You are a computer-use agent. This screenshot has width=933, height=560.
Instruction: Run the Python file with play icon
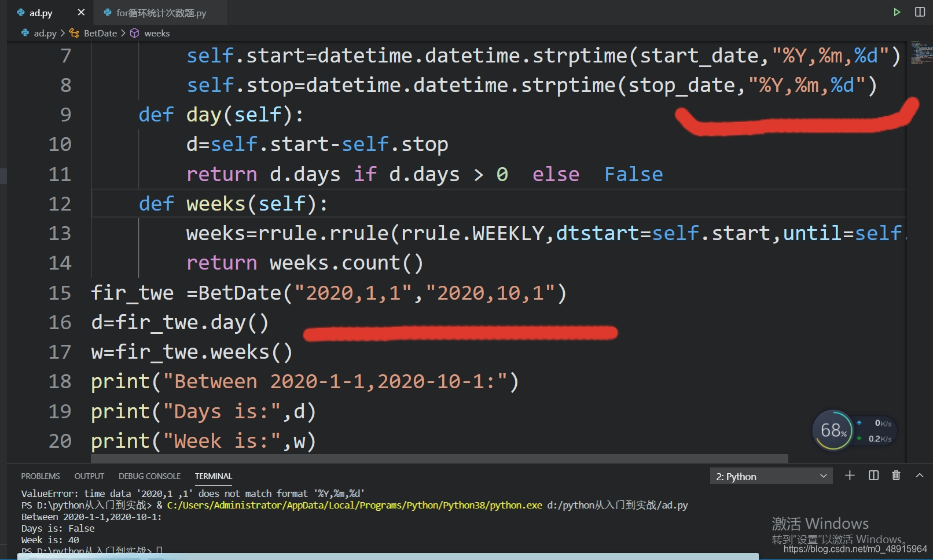897,12
